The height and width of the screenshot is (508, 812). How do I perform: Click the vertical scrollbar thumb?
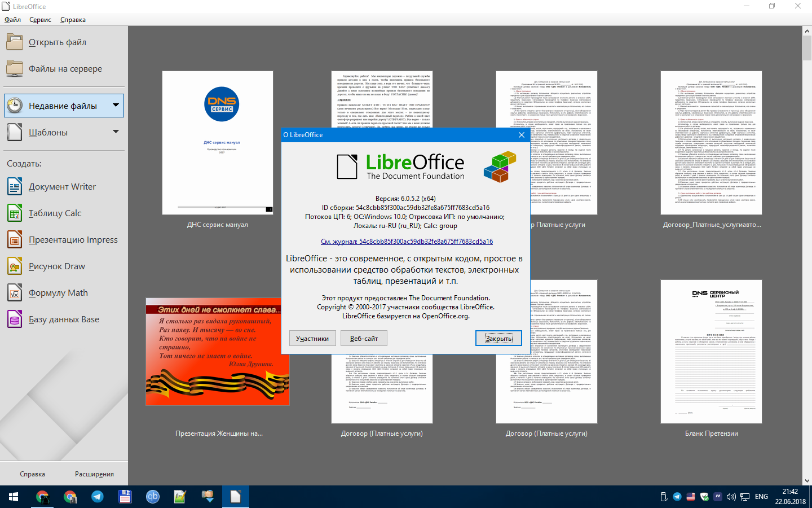point(807,48)
